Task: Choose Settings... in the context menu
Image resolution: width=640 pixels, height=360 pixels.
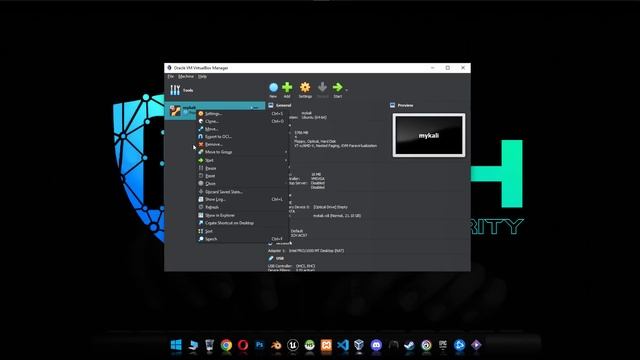Action: click(242, 113)
